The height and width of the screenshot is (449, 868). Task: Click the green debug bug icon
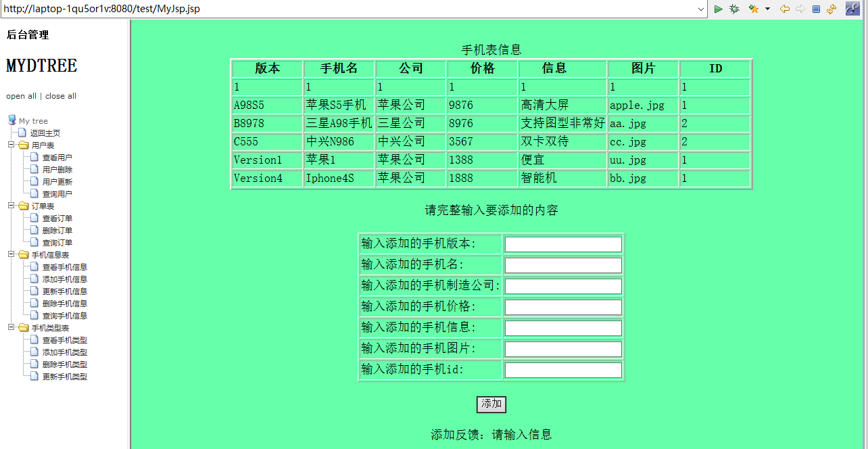pos(734,9)
